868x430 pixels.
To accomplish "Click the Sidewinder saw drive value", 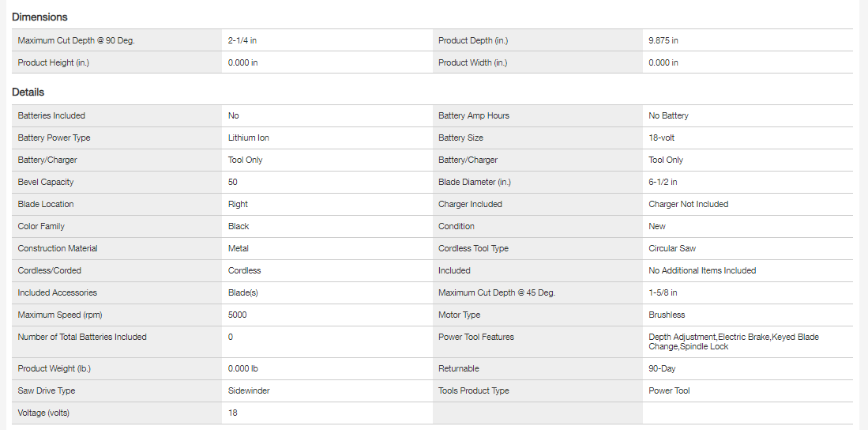I will click(x=249, y=390).
